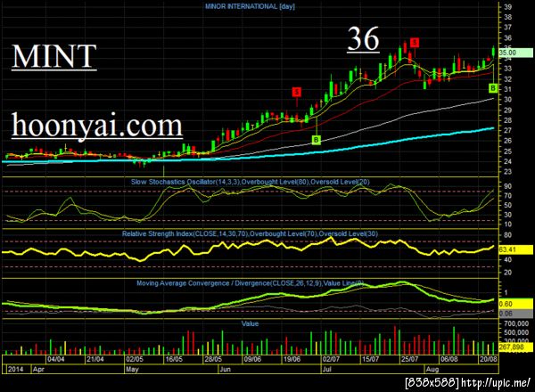Viewport: 535px width, 392px height.
Task: Click the 02/07 date label
Action: (331, 359)
